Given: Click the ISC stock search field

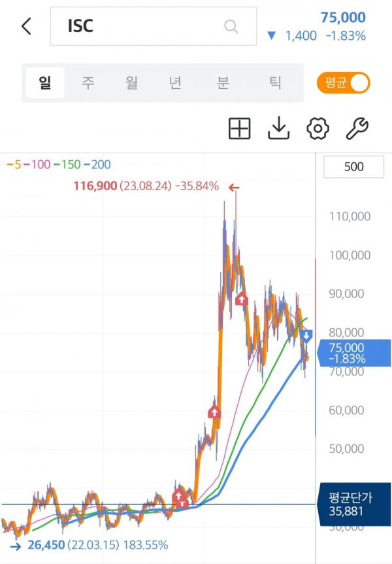Looking at the screenshot, I should point(154,26).
